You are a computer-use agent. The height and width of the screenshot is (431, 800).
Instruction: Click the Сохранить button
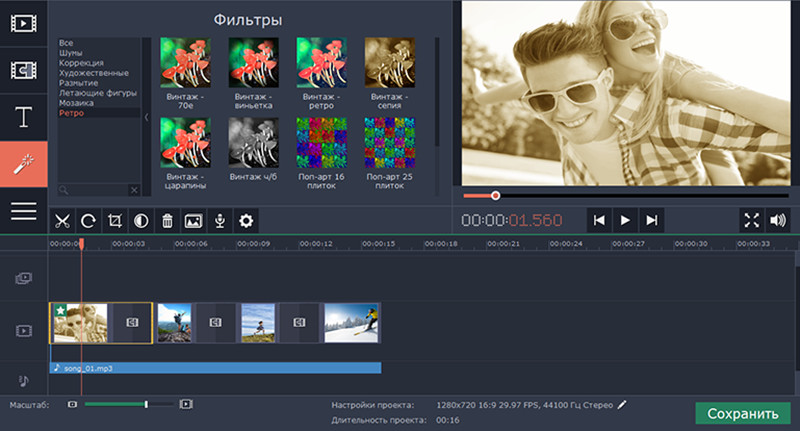742,413
